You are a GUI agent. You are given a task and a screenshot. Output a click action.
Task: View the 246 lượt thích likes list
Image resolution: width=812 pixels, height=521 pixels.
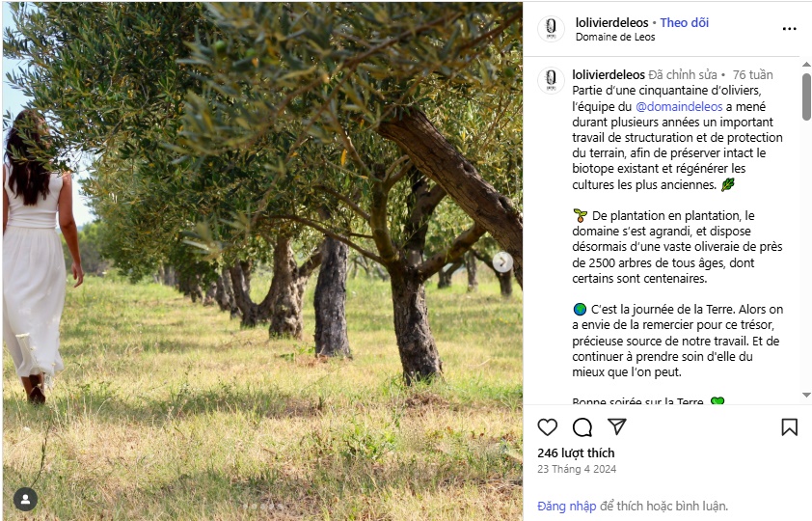tap(576, 452)
